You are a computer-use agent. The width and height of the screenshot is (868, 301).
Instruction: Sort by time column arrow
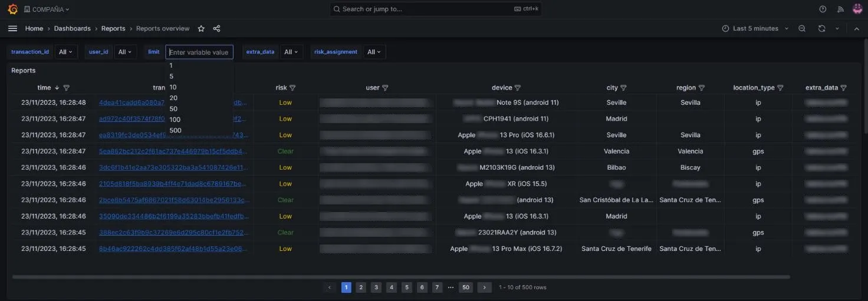pos(57,88)
